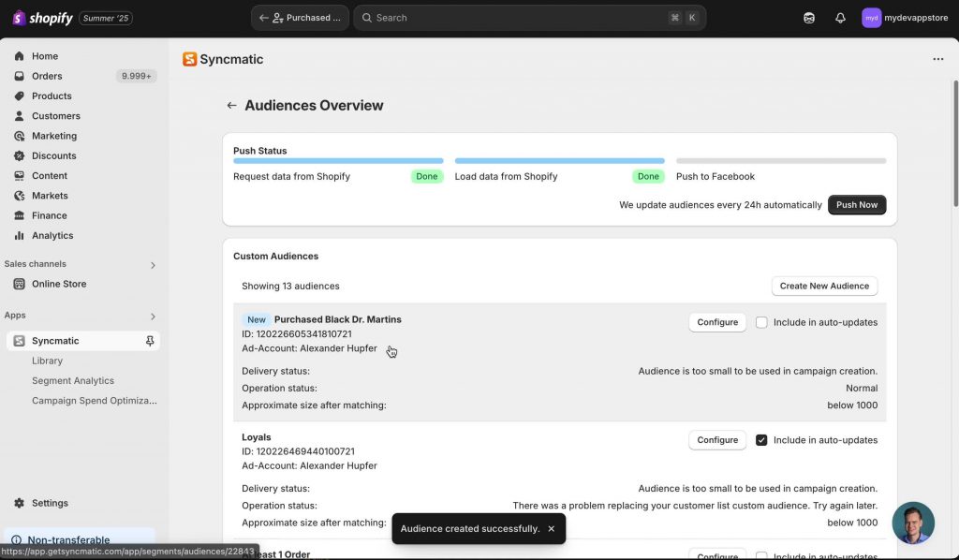Image resolution: width=959 pixels, height=560 pixels.
Task: Click the Syncmatic logo in the app header
Action: 189,59
